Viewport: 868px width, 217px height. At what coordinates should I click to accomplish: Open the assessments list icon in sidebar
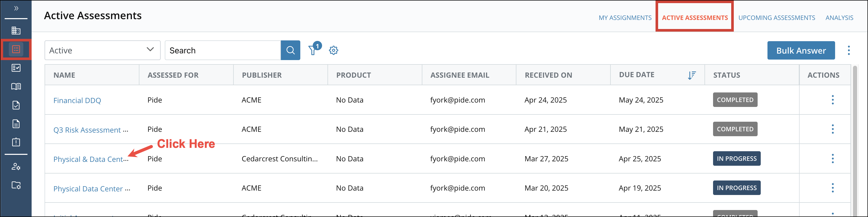tap(16, 49)
